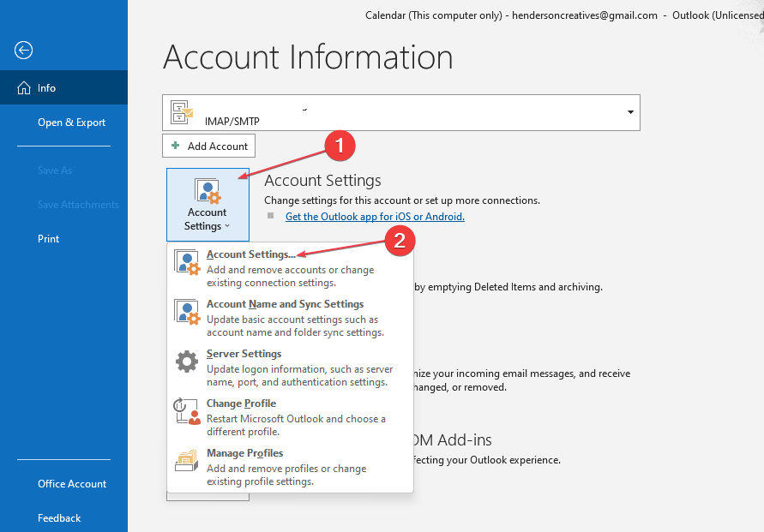Click the back arrow circle icon

coord(23,51)
